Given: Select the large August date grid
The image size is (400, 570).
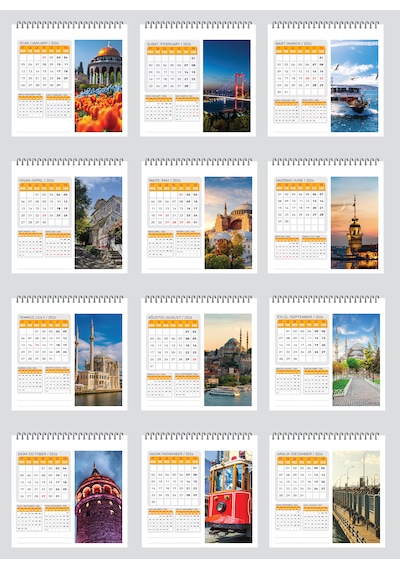Looking at the screenshot, I should click(x=173, y=349).
